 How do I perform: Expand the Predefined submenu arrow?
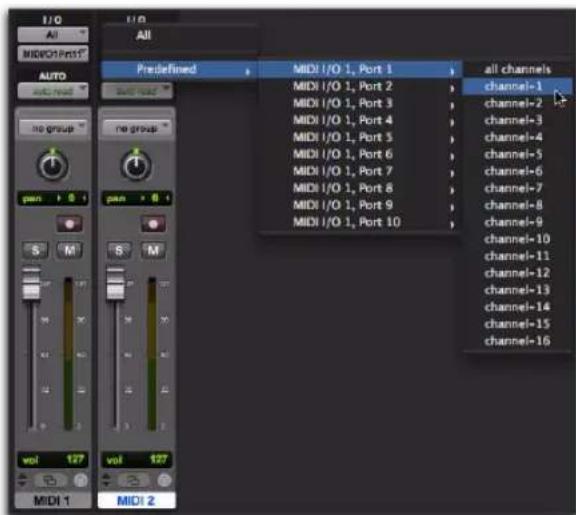pyautogui.click(x=248, y=71)
